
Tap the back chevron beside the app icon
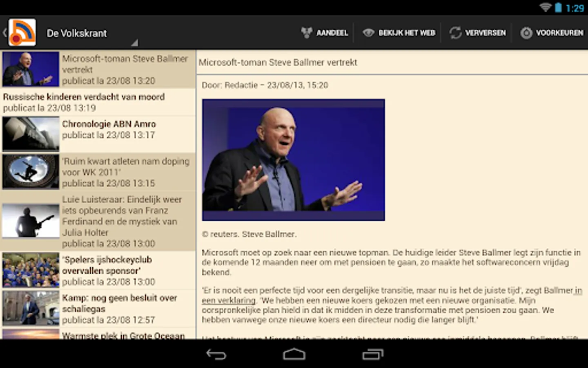pos(4,33)
